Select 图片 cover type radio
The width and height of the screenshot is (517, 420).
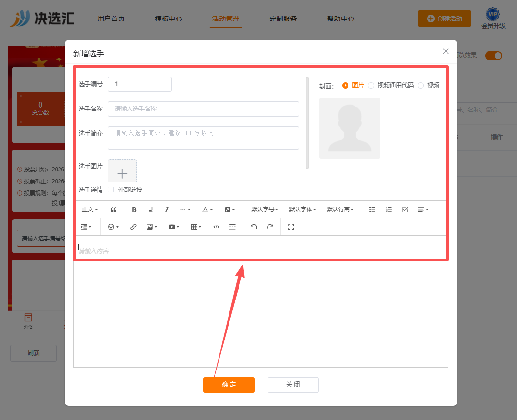(x=345, y=85)
